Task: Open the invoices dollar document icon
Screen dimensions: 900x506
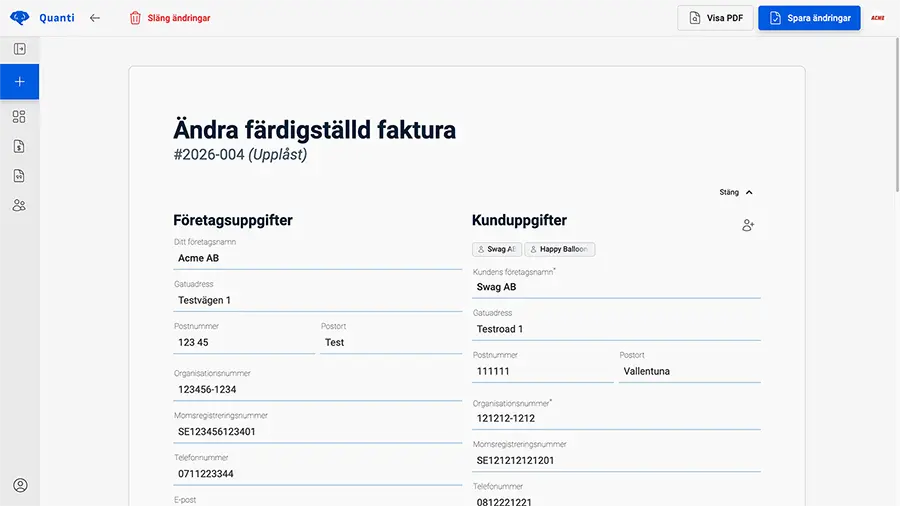Action: (19, 146)
